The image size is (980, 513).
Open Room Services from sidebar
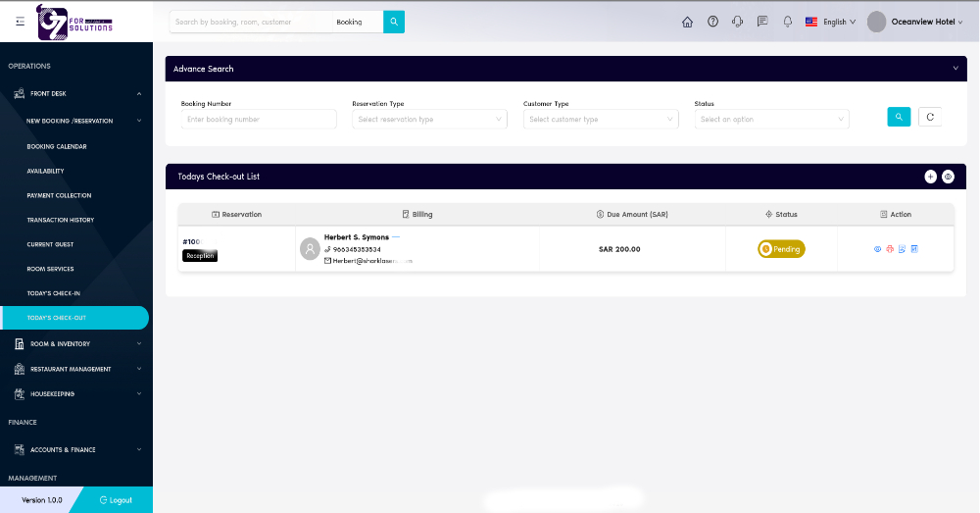(50, 269)
